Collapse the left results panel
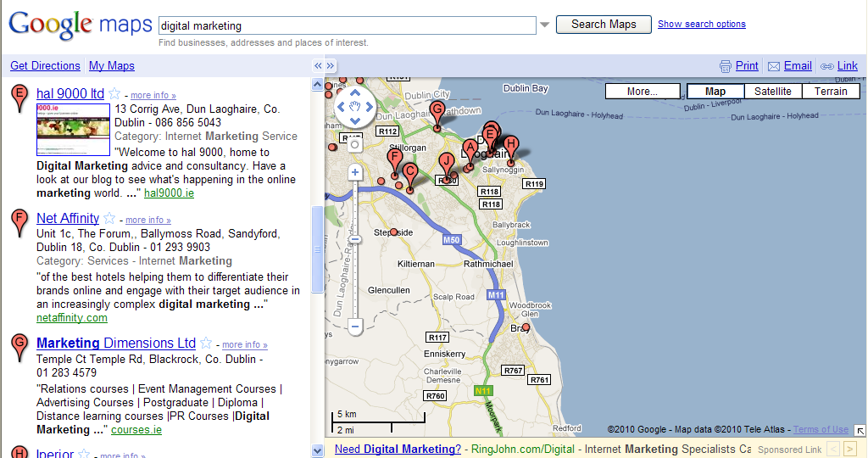Viewport: 868px width, 458px height. (x=318, y=66)
